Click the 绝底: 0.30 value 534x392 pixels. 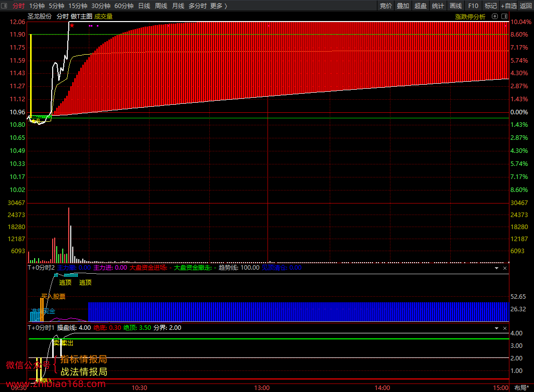107,328
